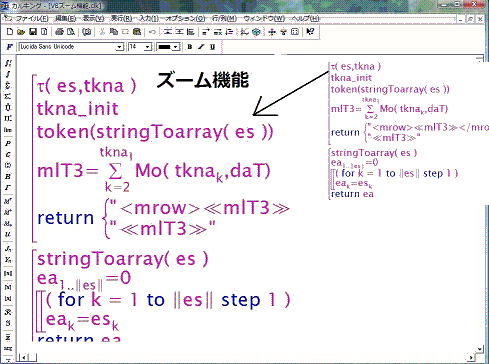Viewport: 489px width, 364px height.
Task: Open the ウィンドウ(W) menu
Action: tap(264, 18)
